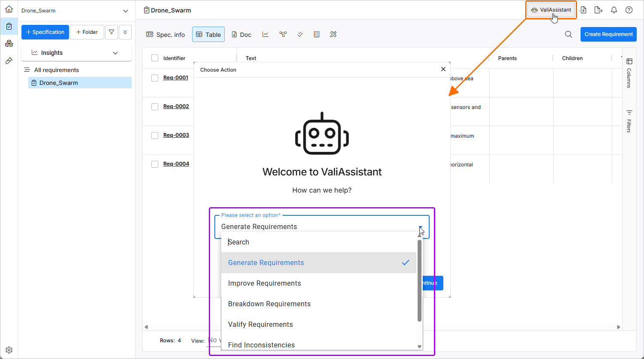Image resolution: width=644 pixels, height=359 pixels.
Task: Click the search magnifier near Create Requirement
Action: pyautogui.click(x=569, y=34)
